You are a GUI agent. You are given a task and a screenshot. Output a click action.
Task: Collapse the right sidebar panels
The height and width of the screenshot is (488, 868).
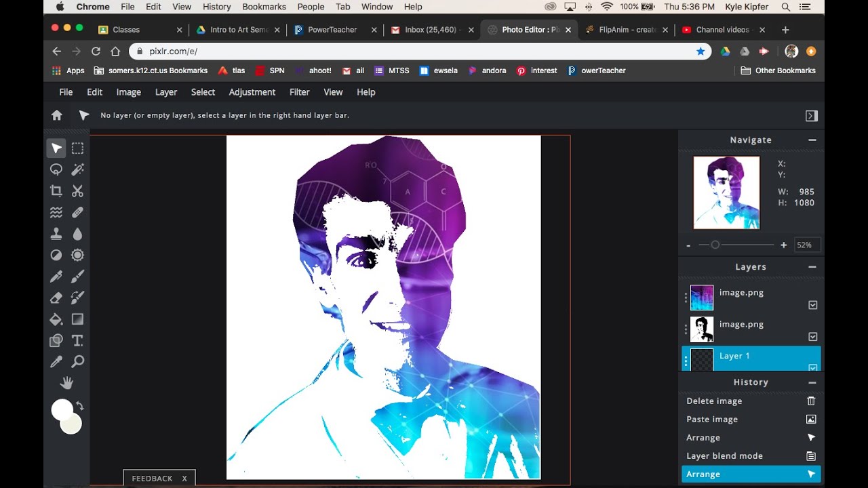point(812,116)
